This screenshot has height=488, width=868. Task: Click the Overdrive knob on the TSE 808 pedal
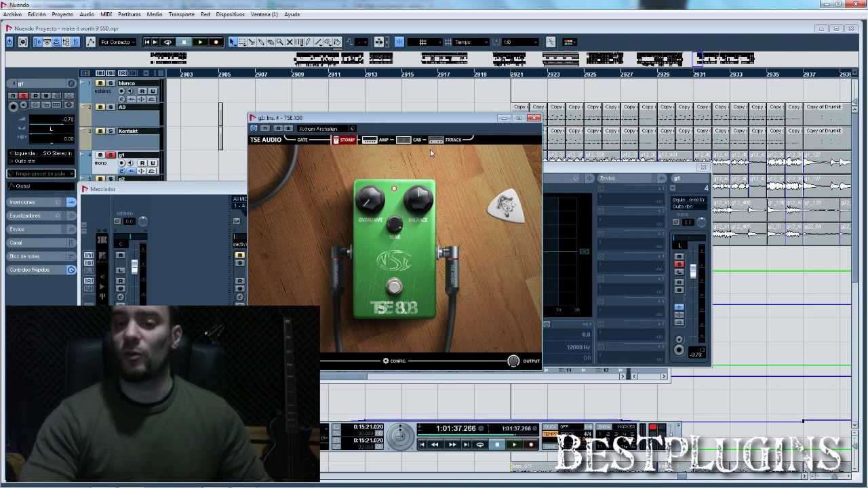click(x=370, y=200)
